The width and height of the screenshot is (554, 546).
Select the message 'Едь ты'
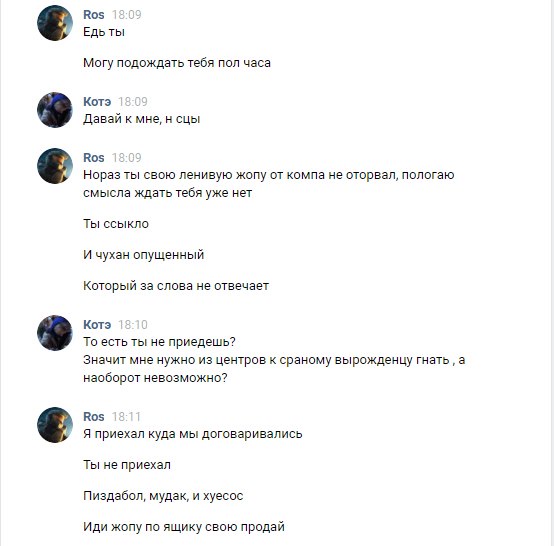click(x=104, y=32)
